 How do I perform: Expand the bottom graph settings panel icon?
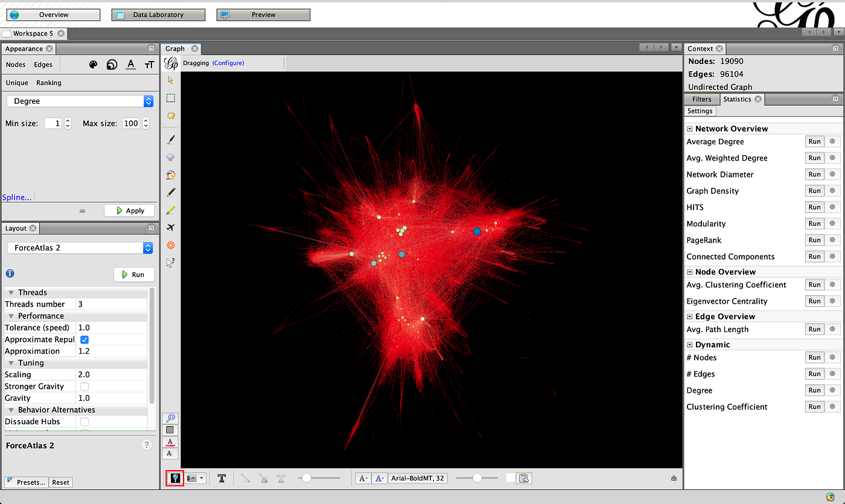tap(674, 478)
